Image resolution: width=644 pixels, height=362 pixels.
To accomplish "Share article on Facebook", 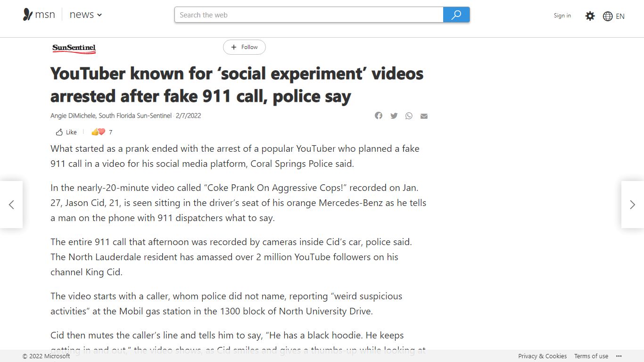I will (379, 115).
